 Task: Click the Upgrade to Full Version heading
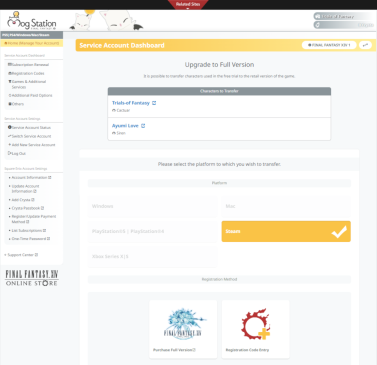point(219,65)
